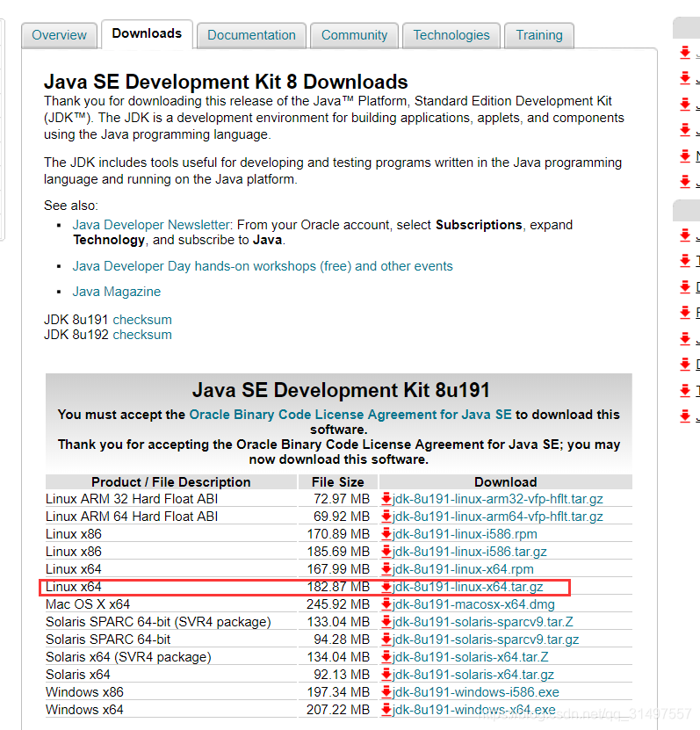Open the Overview tab
700x730 pixels.
tap(59, 35)
